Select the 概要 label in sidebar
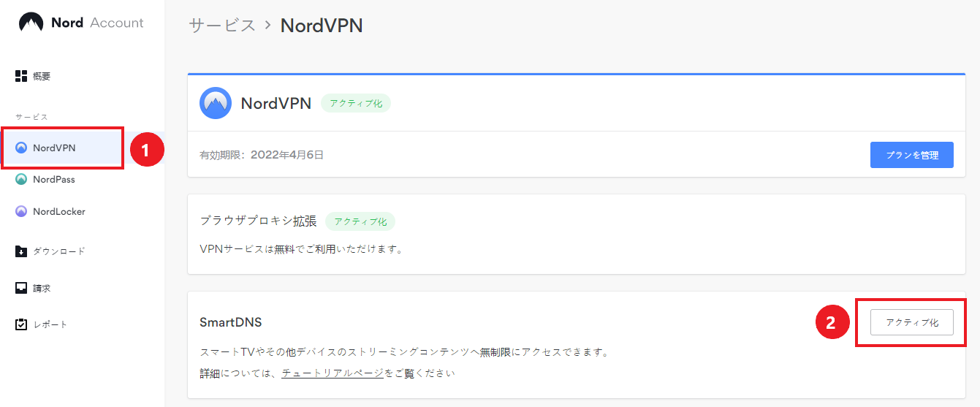This screenshot has width=980, height=407. pos(42,76)
